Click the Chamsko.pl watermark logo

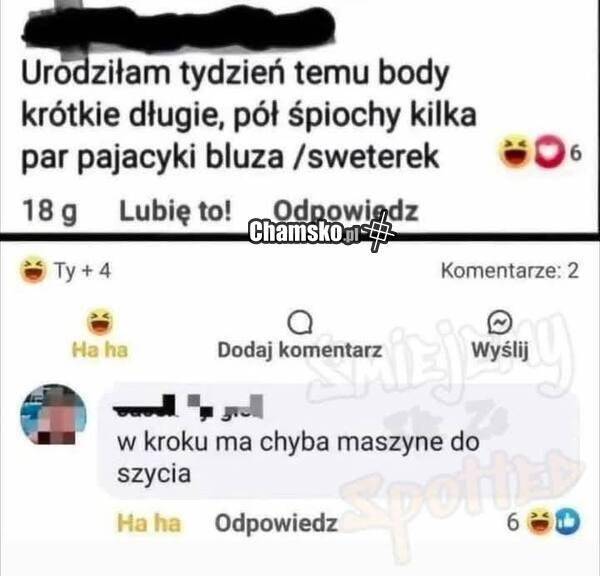(321, 232)
